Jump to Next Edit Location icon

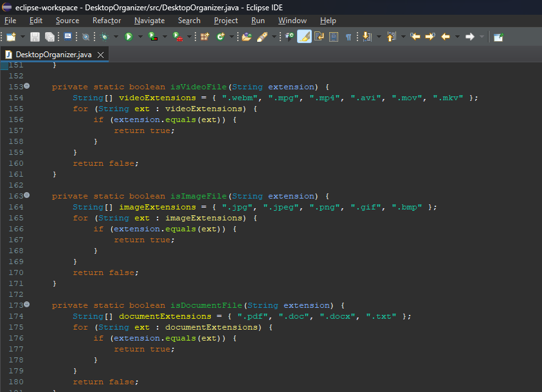[430, 36]
